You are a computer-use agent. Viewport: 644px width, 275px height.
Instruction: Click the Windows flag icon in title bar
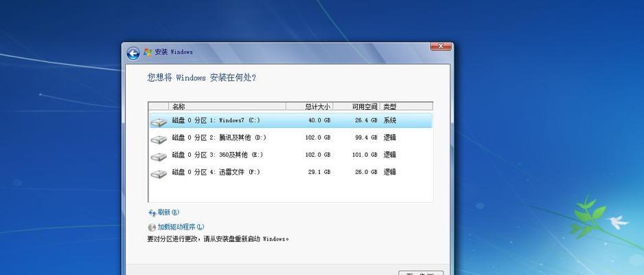[x=148, y=52]
